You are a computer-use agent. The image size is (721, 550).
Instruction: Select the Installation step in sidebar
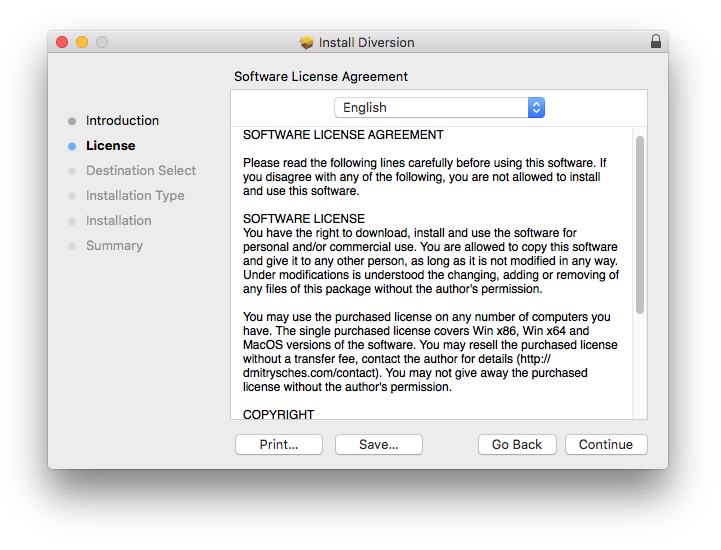(119, 221)
